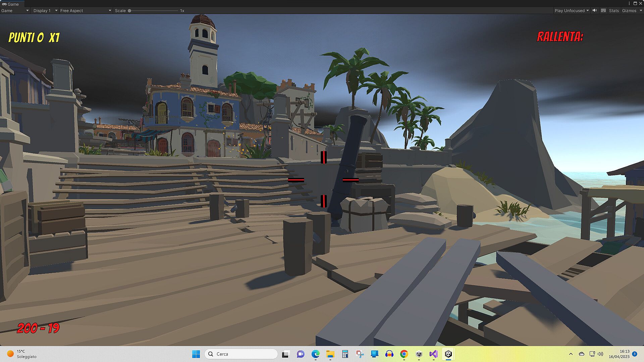
Task: Open Visual Studio from the taskbar
Action: pos(433,354)
